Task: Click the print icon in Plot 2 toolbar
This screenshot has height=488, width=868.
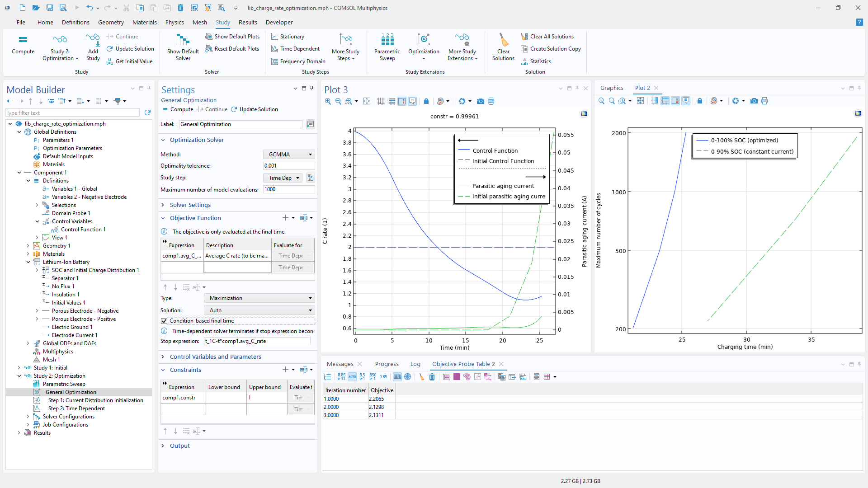Action: pos(764,101)
